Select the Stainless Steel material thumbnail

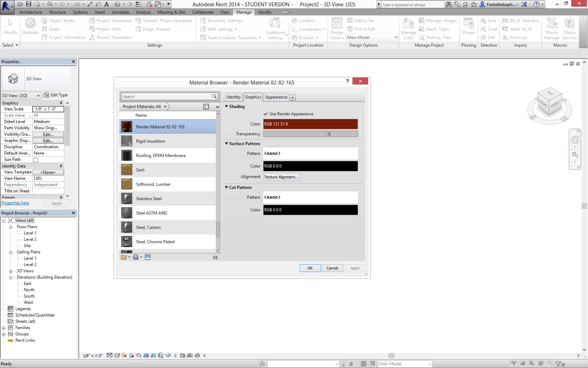[x=127, y=199]
